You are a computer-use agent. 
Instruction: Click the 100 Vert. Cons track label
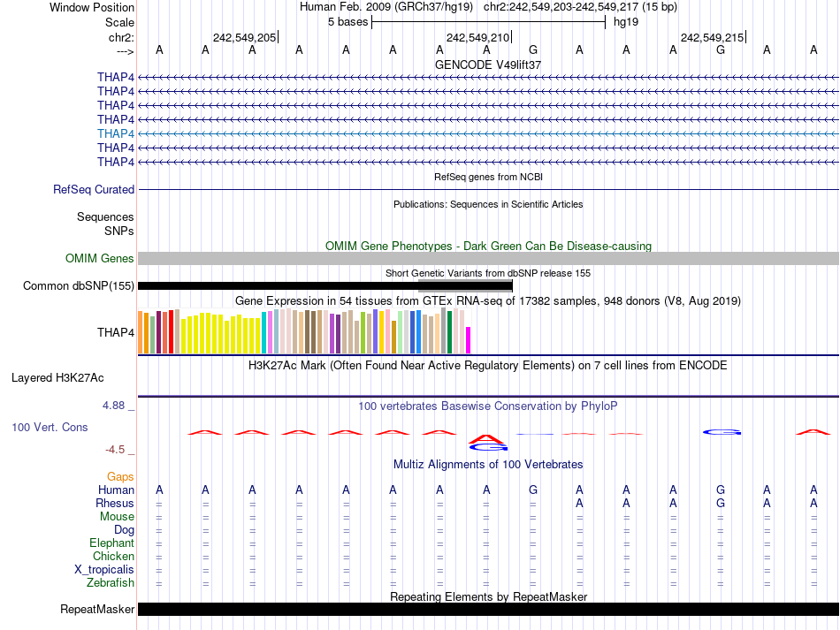[50, 427]
